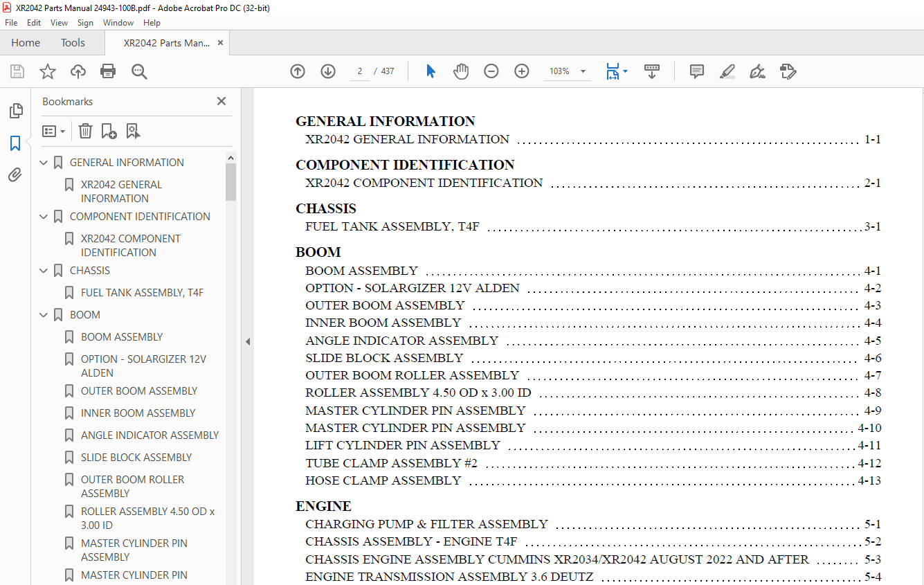The image size is (924, 585).
Task: Open the Edit menu
Action: click(34, 23)
